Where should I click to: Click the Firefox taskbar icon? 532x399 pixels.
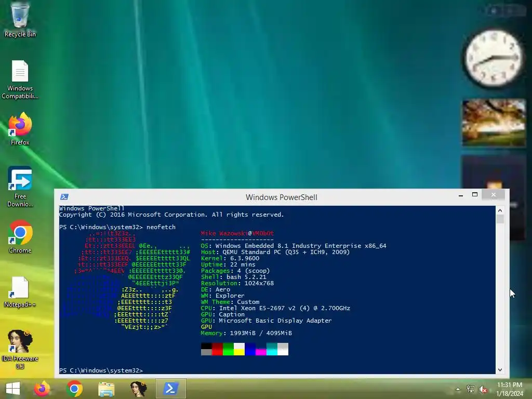point(42,389)
